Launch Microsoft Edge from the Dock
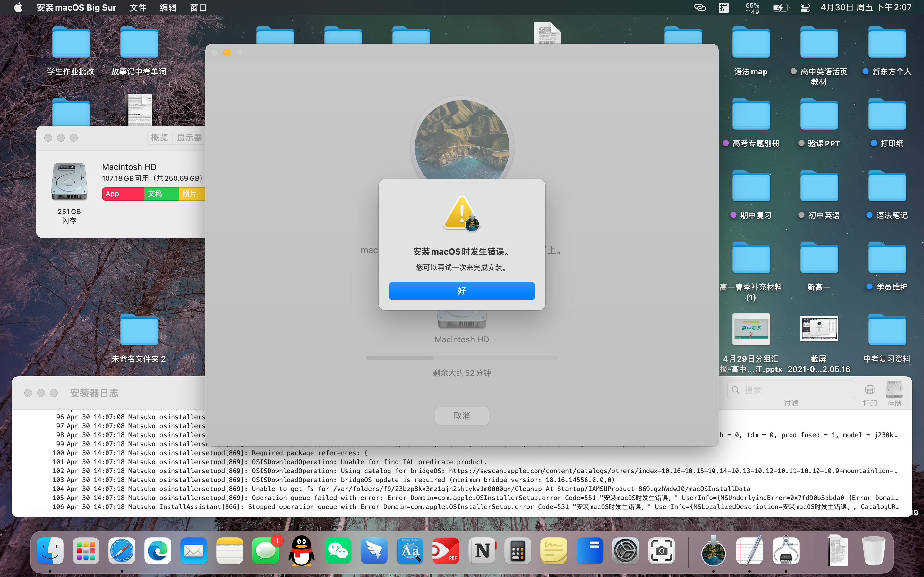The image size is (924, 577). (158, 551)
